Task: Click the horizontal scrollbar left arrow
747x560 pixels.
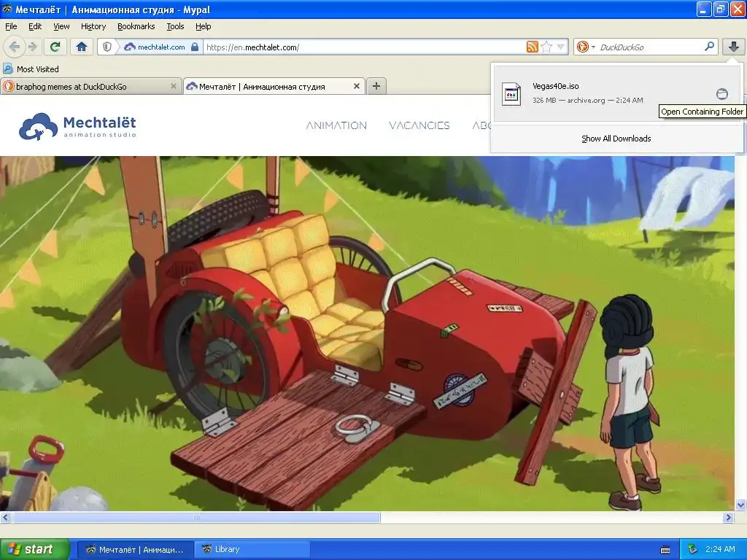Action: pyautogui.click(x=5, y=517)
